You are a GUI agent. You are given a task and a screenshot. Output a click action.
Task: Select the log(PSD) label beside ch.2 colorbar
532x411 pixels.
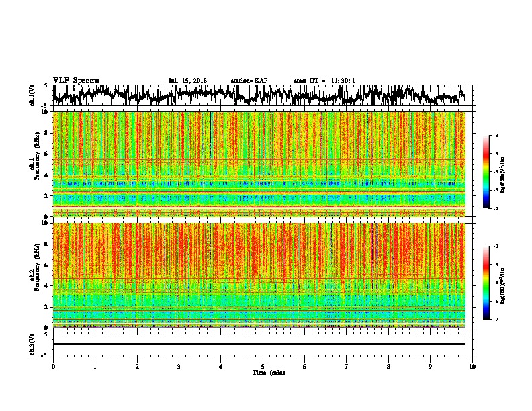[502, 285]
